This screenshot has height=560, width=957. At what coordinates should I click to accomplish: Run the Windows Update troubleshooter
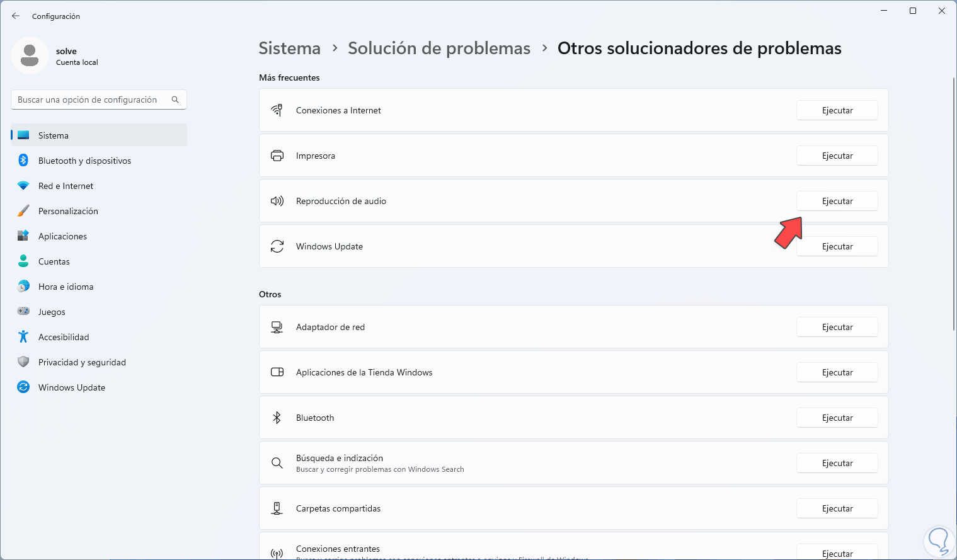(x=837, y=246)
